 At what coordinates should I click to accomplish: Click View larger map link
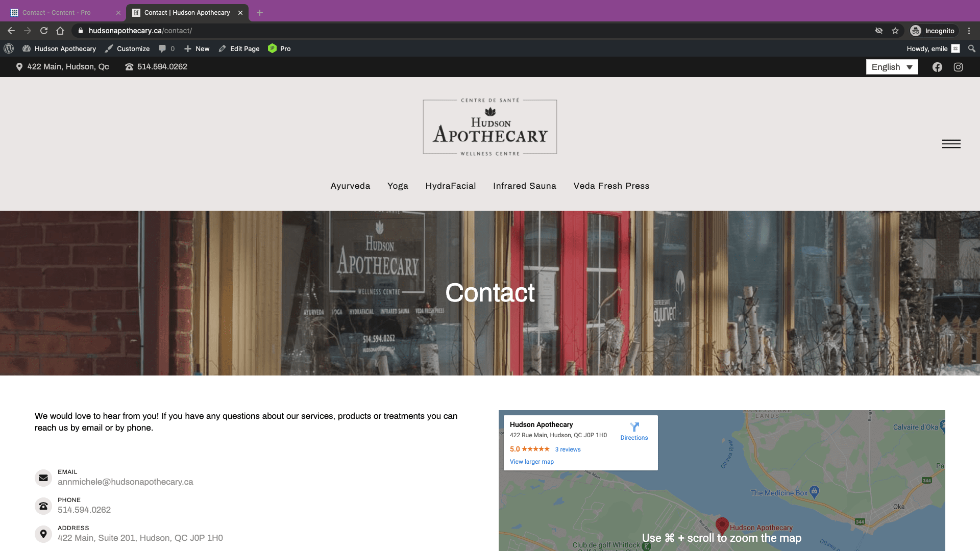(532, 462)
